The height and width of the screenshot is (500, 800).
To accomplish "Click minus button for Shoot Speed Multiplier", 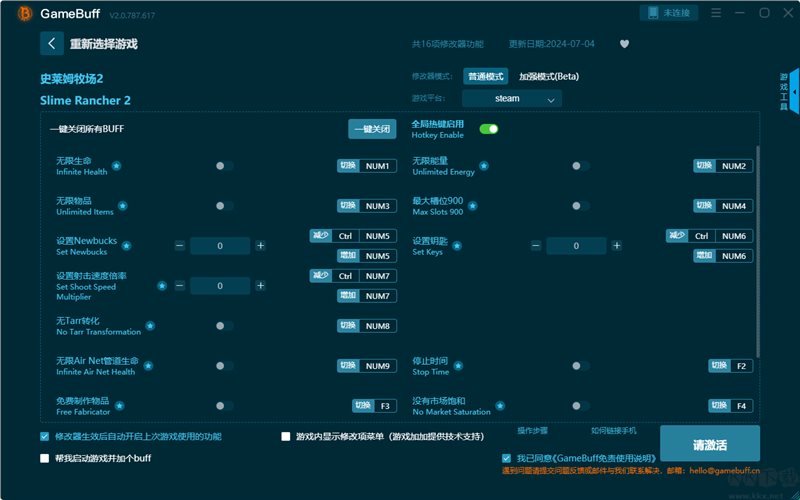I will click(180, 286).
